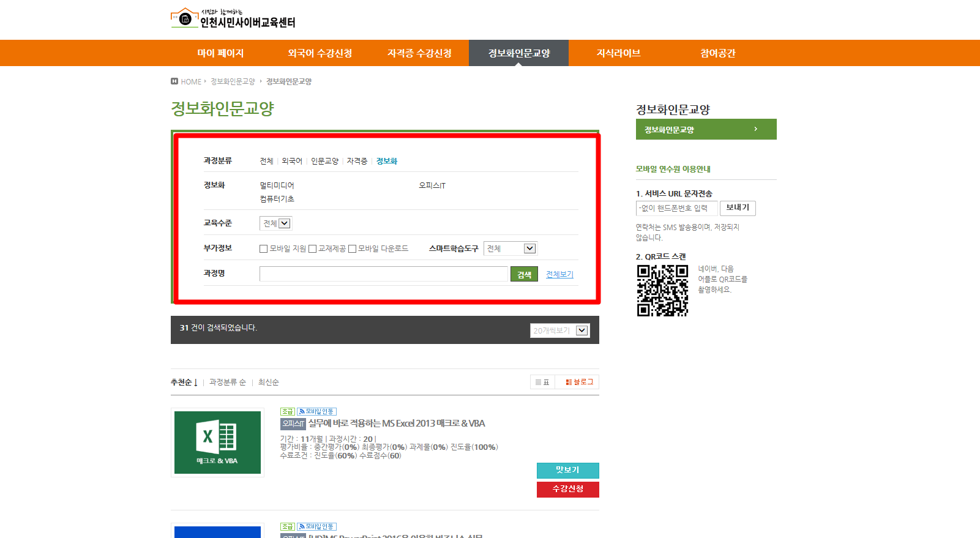
Task: Sort results by 추천순
Action: (184, 382)
